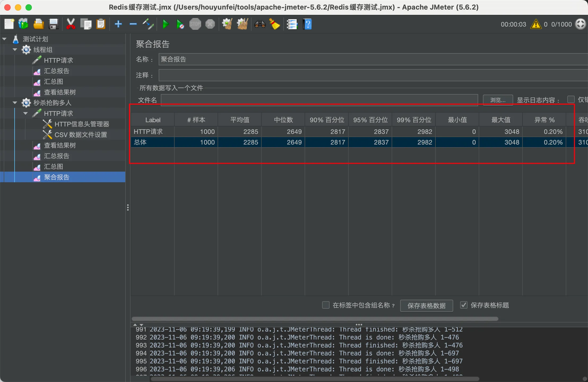Viewport: 588px width, 382px height.
Task: Toggle 保存表格标题 checkbox
Action: coord(464,305)
